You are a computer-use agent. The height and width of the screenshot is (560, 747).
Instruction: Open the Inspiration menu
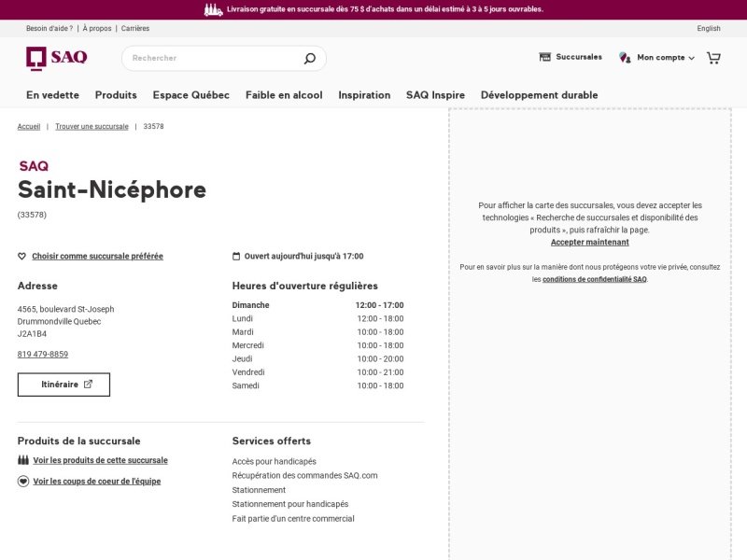pos(364,95)
